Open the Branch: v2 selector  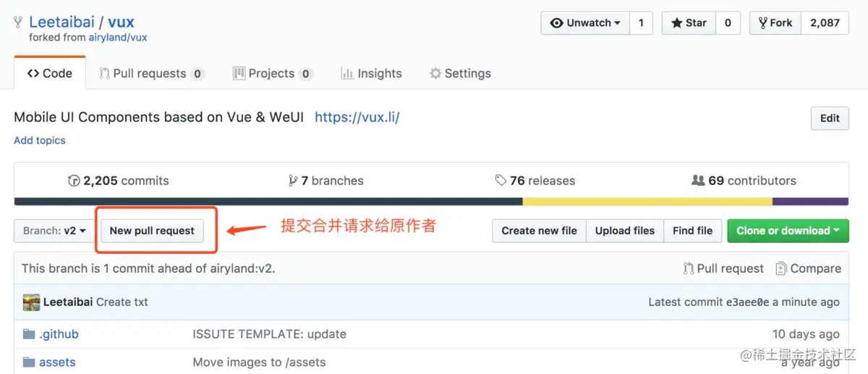[54, 231]
